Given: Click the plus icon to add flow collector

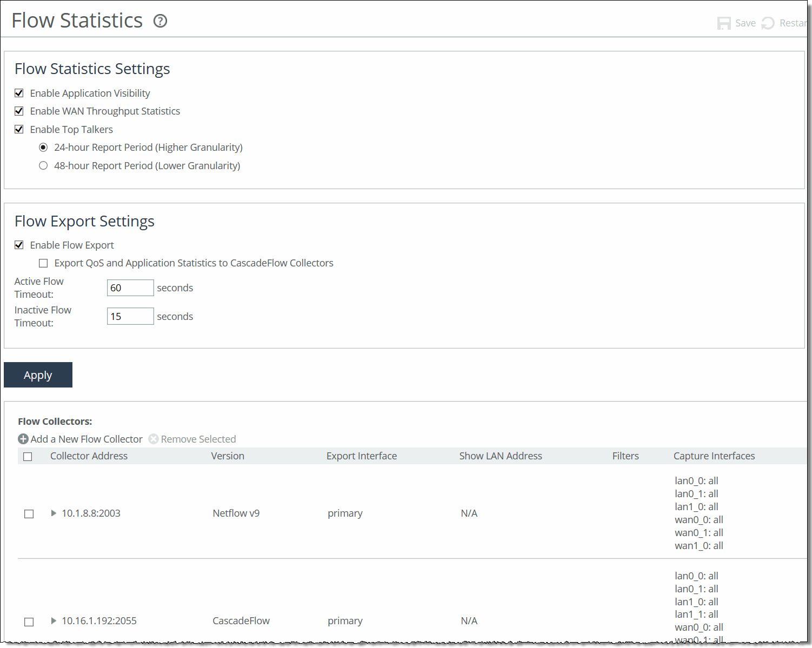Looking at the screenshot, I should click(x=23, y=439).
